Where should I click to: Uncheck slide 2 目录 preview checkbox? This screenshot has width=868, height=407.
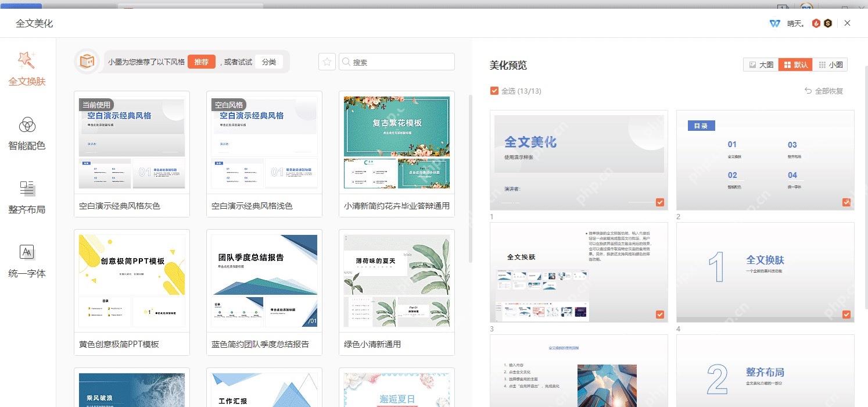click(847, 202)
